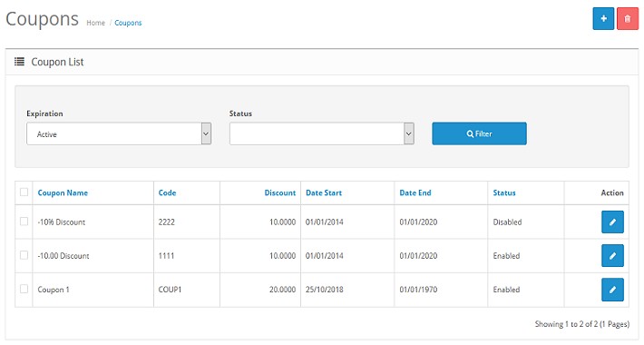Check the -10% Discount row checkbox
This screenshot has width=644, height=345.
point(24,222)
